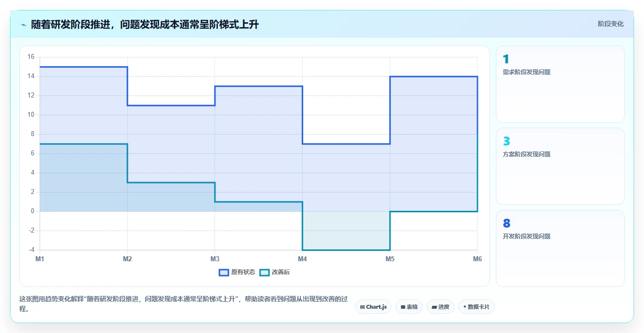The image size is (644, 333).
Task: Click the table icon in the 表格 chip
Action: click(x=403, y=307)
